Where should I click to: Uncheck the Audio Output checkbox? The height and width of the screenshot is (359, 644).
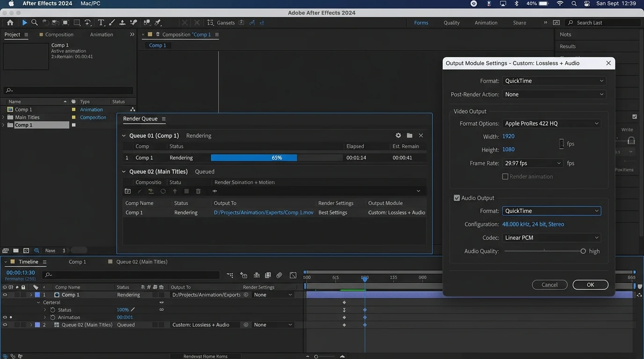pos(457,198)
